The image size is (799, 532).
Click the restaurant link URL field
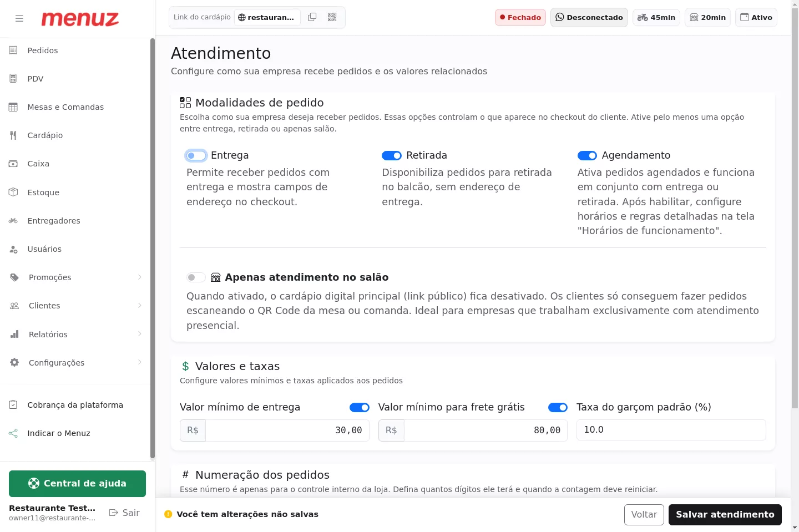coord(267,17)
